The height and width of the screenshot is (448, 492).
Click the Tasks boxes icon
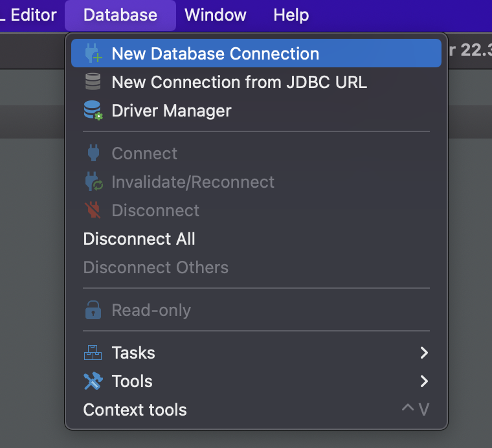[93, 353]
